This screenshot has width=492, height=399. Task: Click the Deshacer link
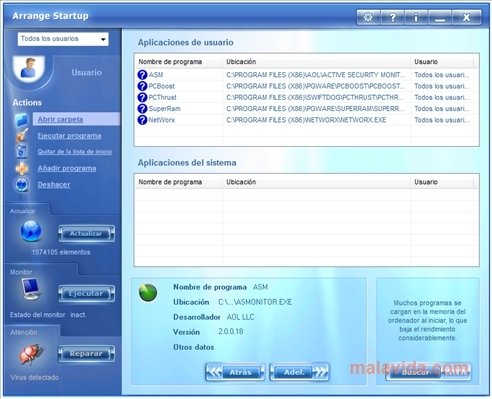coord(54,184)
